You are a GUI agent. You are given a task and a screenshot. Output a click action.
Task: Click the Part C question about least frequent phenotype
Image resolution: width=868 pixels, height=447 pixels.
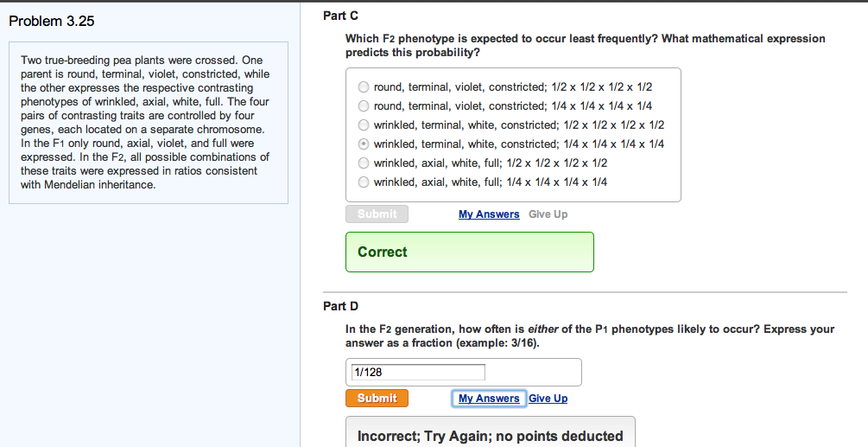click(x=585, y=46)
